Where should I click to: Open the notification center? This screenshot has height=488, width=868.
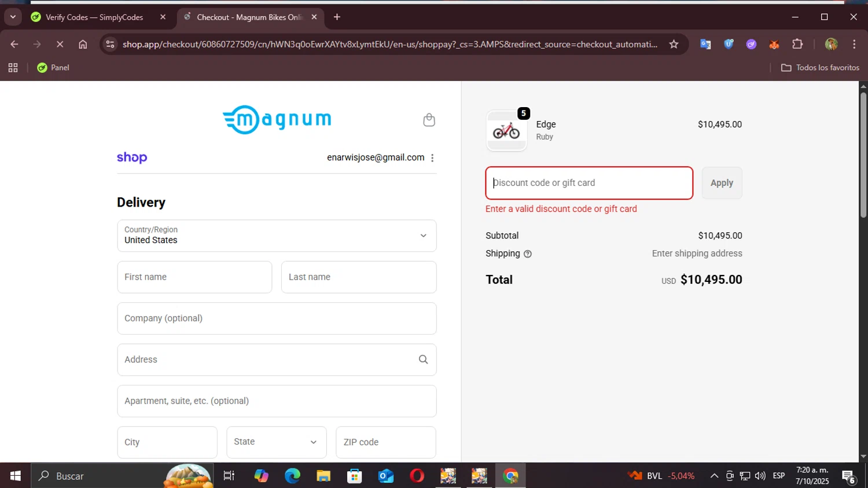coord(849,476)
